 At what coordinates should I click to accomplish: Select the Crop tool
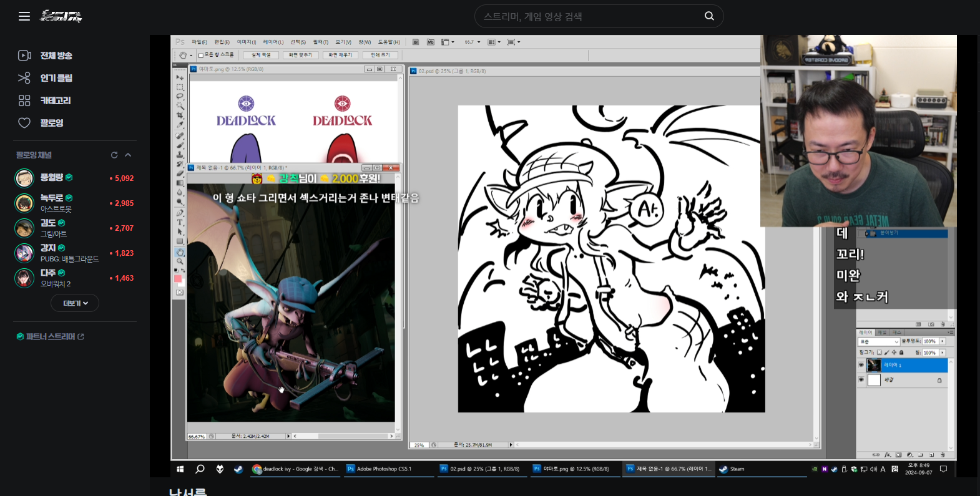pos(180,116)
